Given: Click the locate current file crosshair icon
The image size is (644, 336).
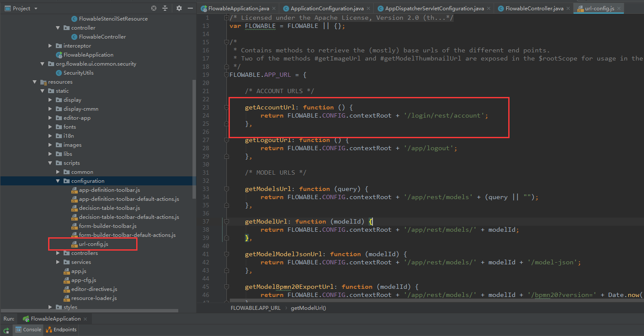Looking at the screenshot, I should coord(154,8).
